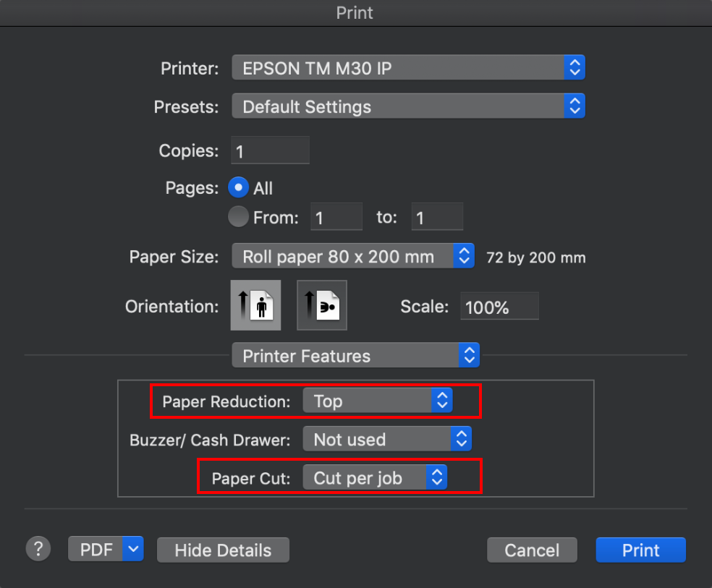The height and width of the screenshot is (588, 712).
Task: Edit the ending page number field
Action: point(437,216)
